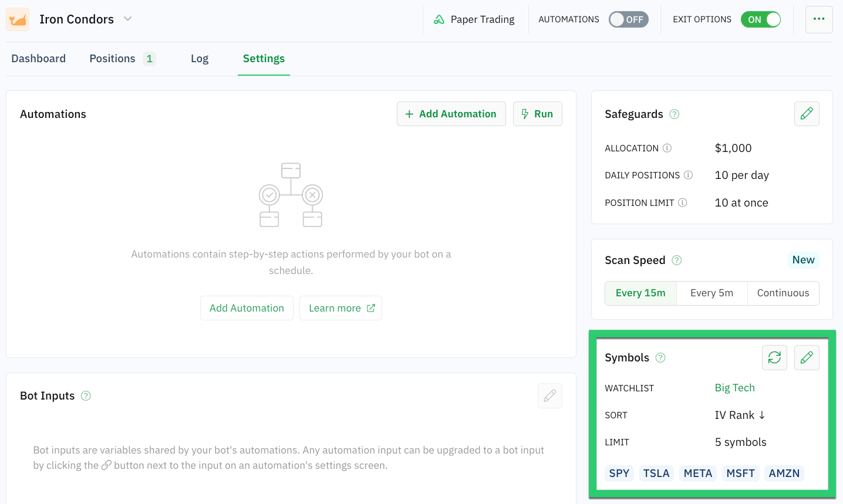Click the Iron Condors bot avatar
This screenshot has width=843, height=504.
(x=17, y=19)
